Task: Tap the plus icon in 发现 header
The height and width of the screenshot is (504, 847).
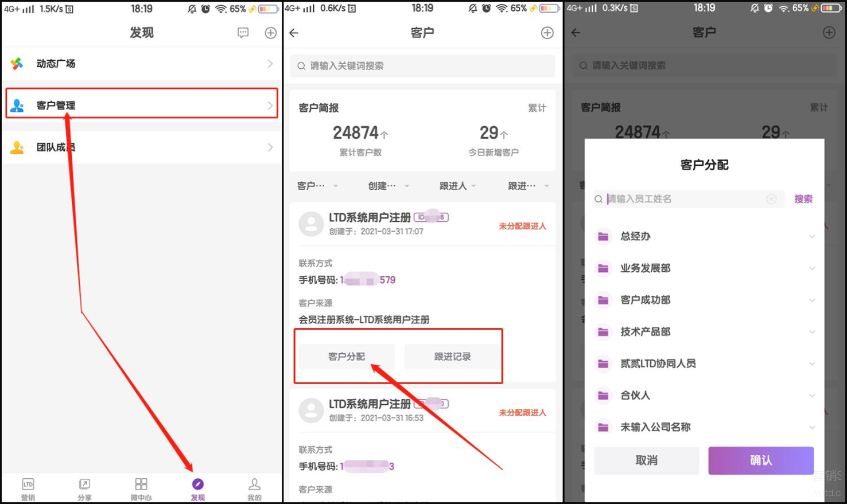Action: [270, 33]
